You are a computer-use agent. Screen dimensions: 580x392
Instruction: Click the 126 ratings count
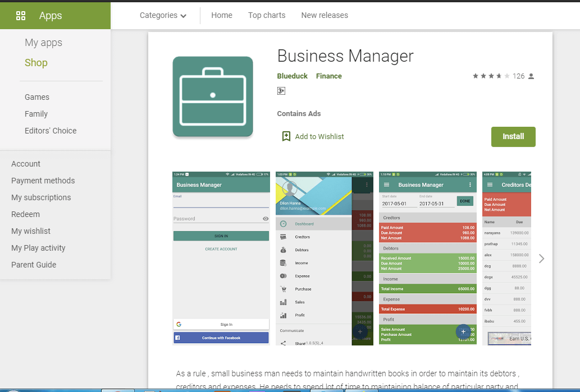point(518,76)
